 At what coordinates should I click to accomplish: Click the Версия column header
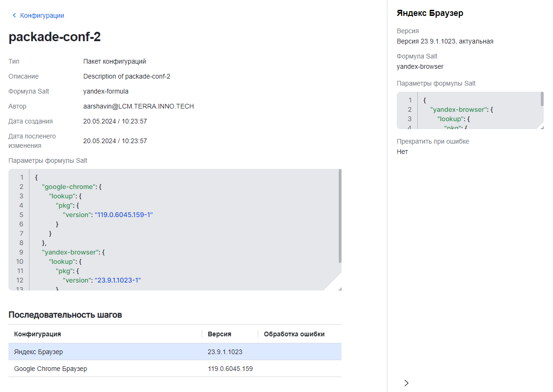(x=219, y=334)
